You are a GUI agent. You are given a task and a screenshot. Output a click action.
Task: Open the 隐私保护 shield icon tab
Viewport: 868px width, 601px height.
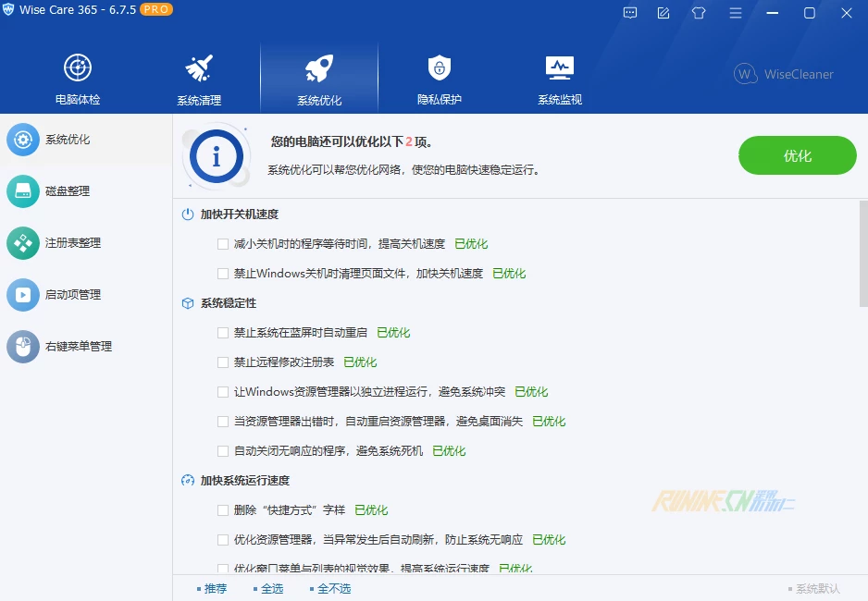[x=439, y=68]
